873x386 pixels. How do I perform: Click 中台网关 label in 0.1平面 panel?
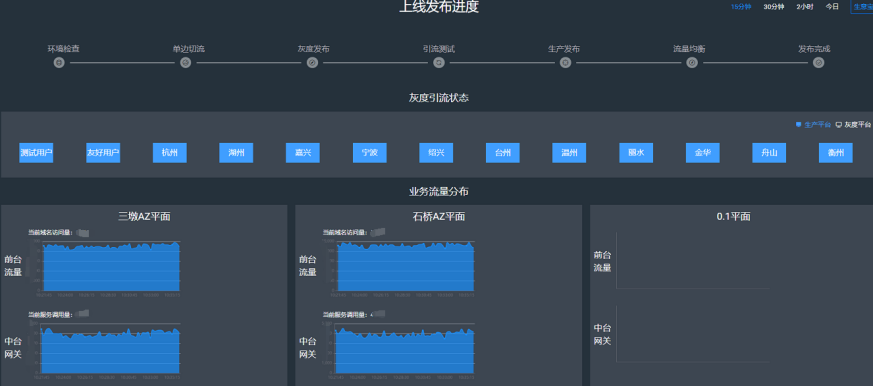[602, 334]
